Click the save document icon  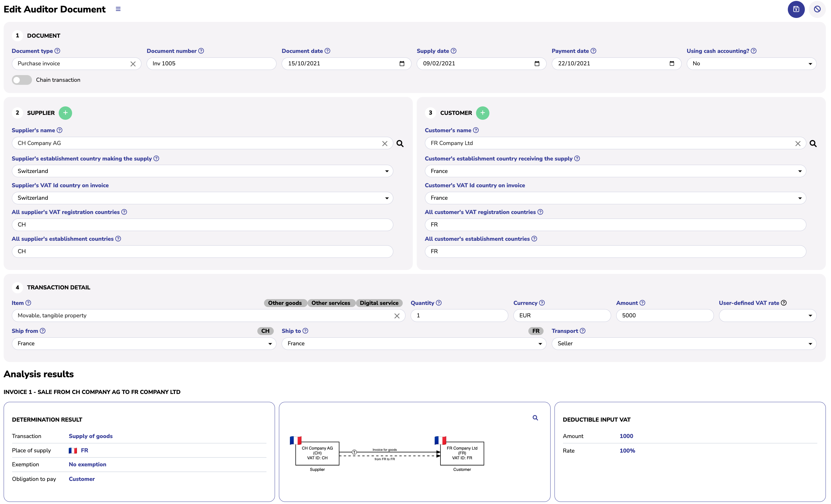[x=796, y=9]
